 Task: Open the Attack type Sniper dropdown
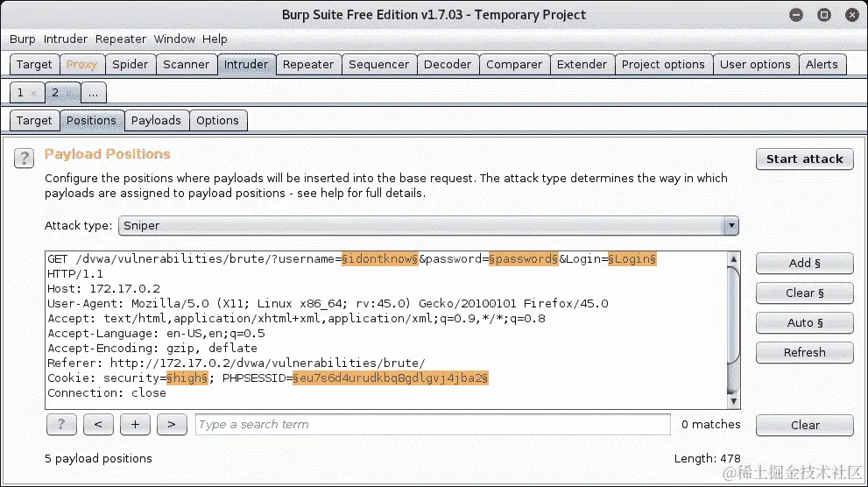point(428,226)
